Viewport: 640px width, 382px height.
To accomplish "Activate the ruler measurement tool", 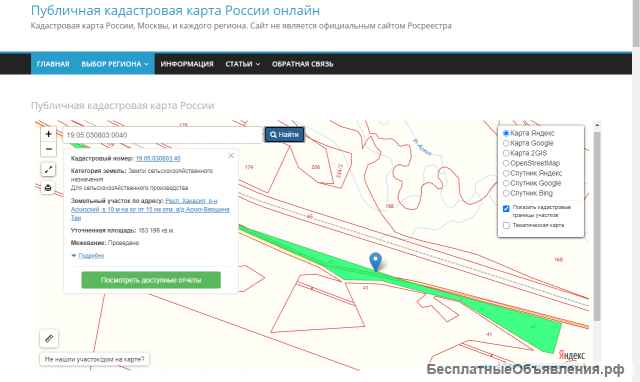I will point(49,338).
